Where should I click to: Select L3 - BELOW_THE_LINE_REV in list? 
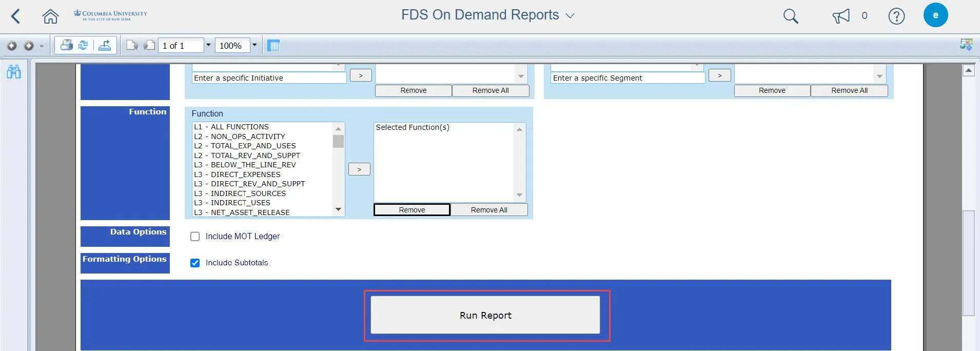[262, 165]
